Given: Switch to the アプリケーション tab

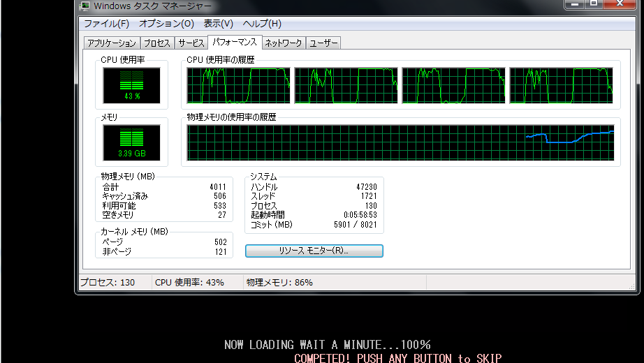Looking at the screenshot, I should coord(112,43).
